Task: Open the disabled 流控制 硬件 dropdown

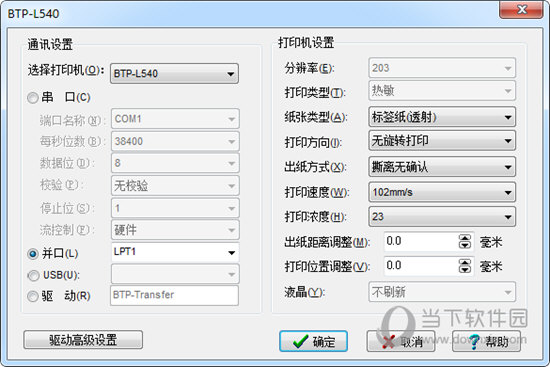Action: (175, 230)
